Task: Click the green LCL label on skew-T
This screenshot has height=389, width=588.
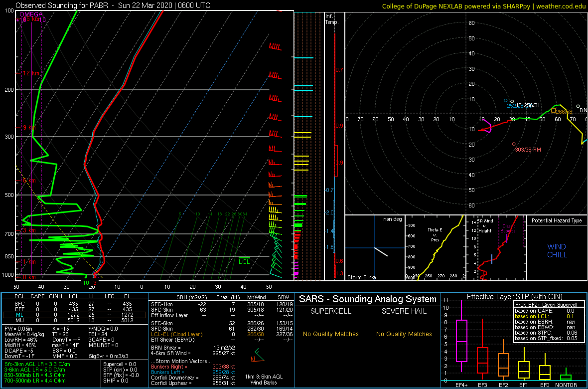Action: click(244, 261)
